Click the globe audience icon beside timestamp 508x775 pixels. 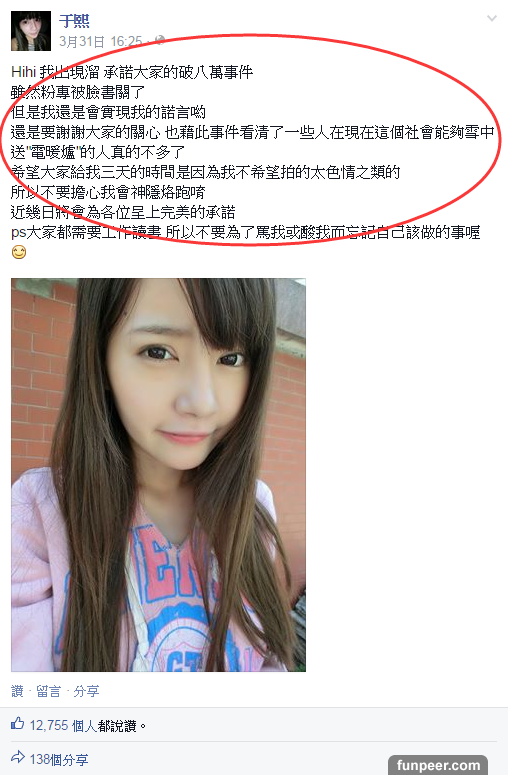pyautogui.click(x=160, y=41)
